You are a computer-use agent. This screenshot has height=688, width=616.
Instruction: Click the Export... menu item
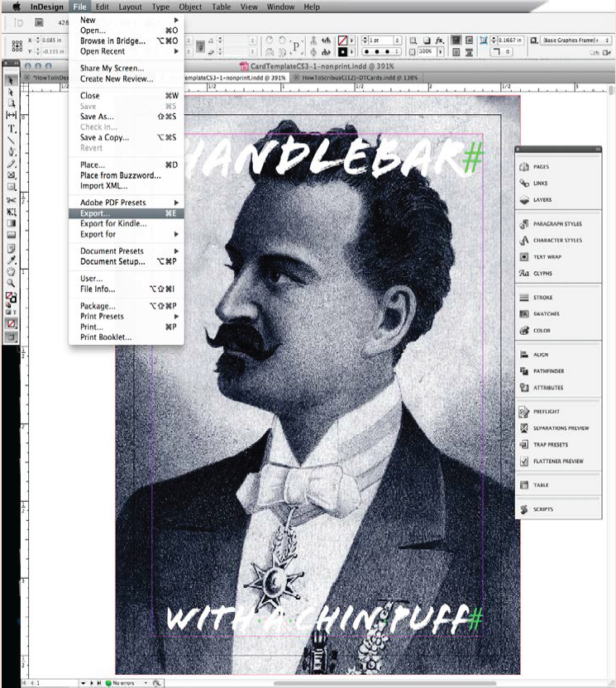(x=95, y=213)
